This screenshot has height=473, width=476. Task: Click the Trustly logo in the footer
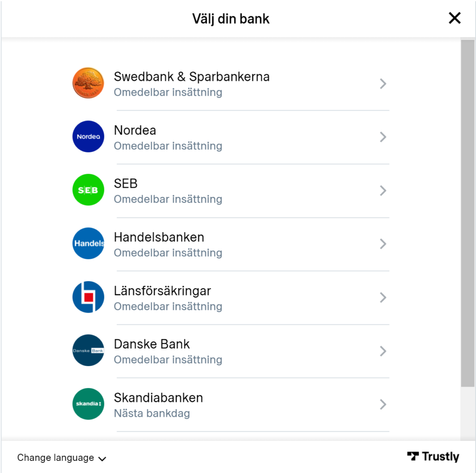[x=433, y=456]
